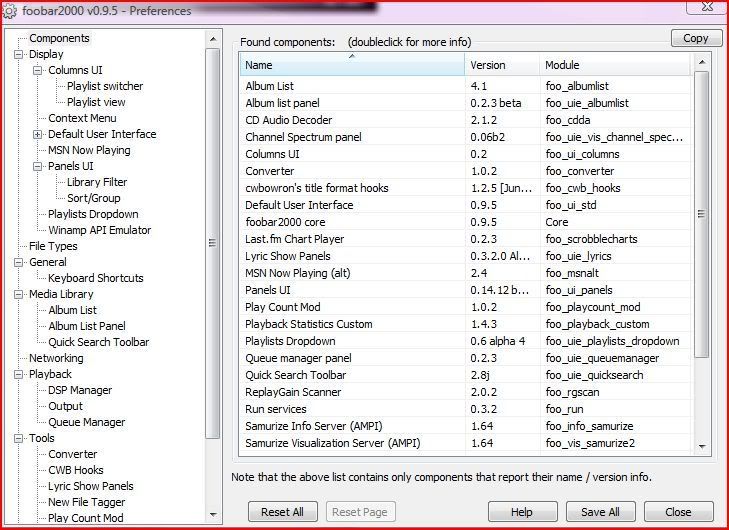Sort components by Name column header

pos(352,65)
